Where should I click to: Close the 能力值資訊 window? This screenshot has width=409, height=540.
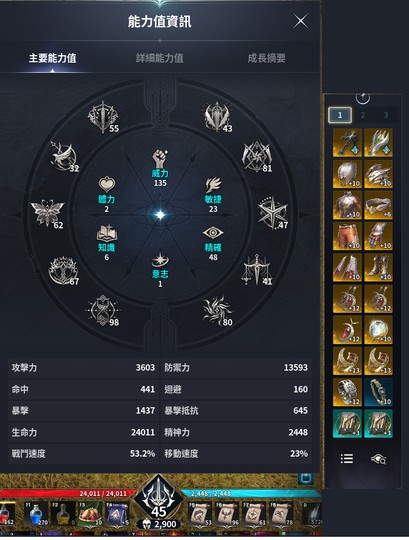[301, 21]
